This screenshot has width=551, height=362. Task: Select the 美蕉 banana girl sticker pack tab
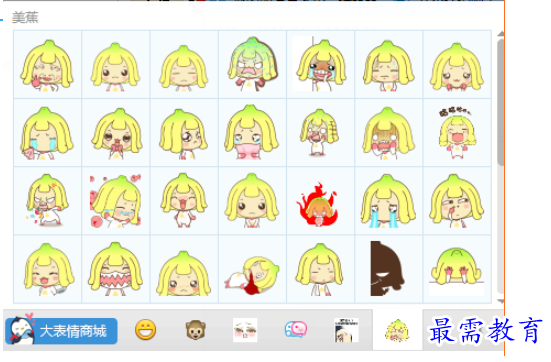pos(397,330)
